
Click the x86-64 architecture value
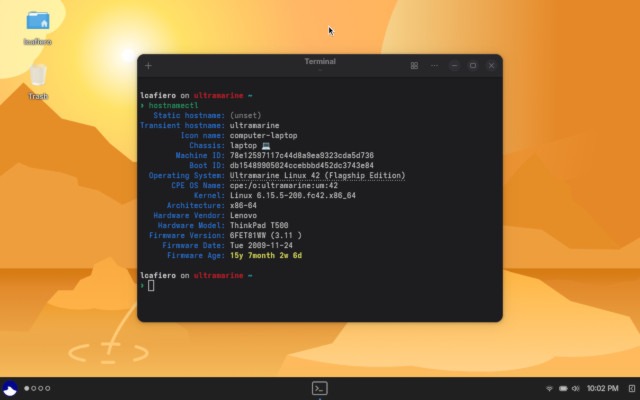pos(243,205)
